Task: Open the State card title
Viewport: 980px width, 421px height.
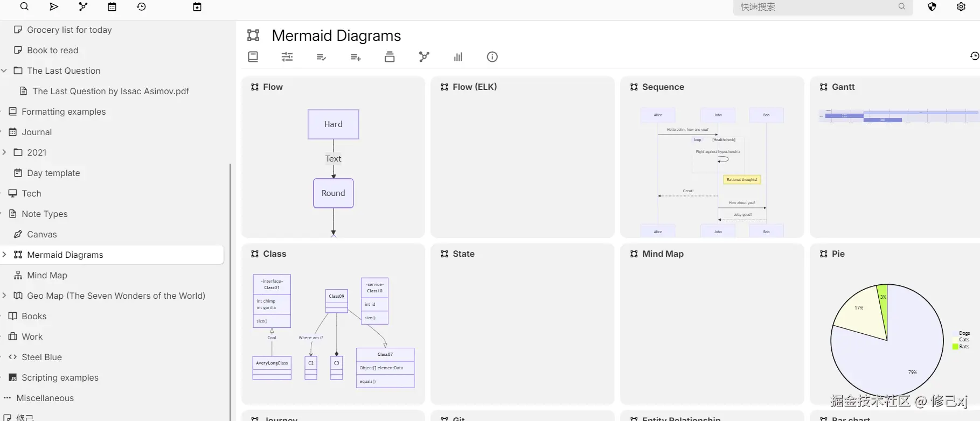Action: (x=463, y=254)
